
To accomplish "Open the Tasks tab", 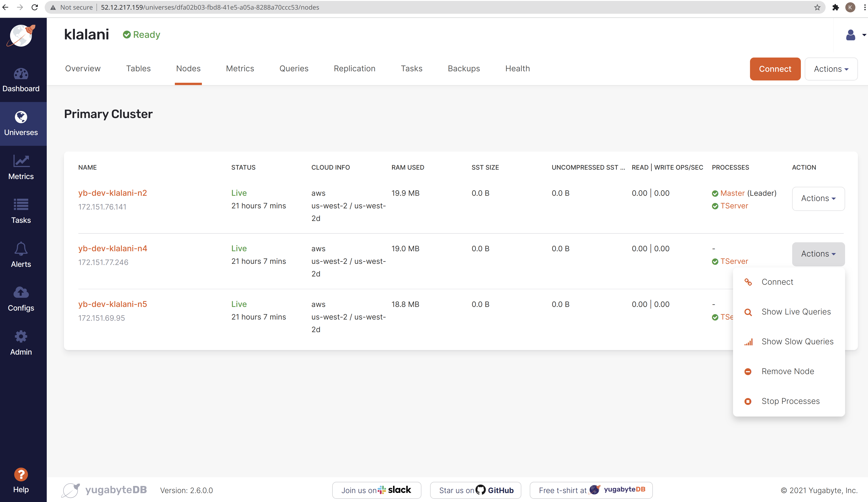I will coord(411,69).
